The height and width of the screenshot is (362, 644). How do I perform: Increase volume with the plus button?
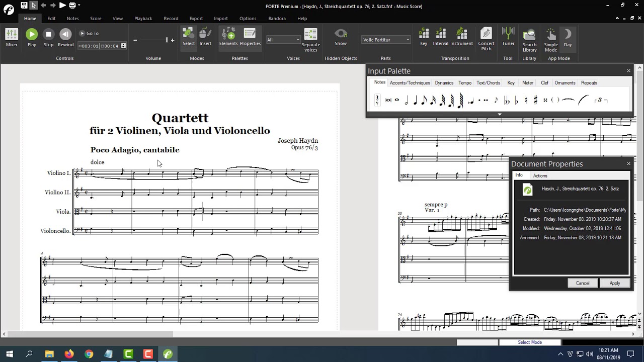(x=173, y=40)
